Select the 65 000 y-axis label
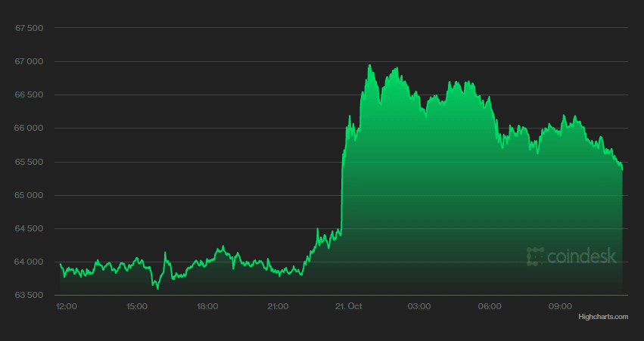644x341 pixels. click(x=29, y=195)
